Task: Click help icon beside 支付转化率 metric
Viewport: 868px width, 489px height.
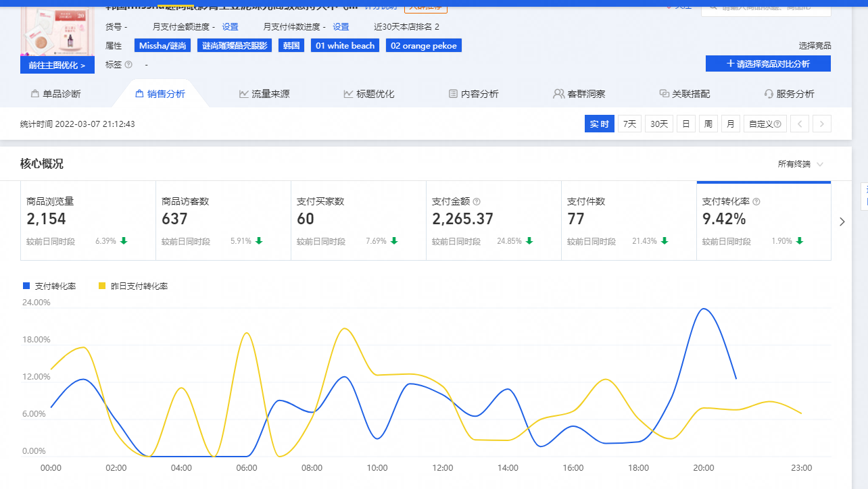Action: pos(756,201)
